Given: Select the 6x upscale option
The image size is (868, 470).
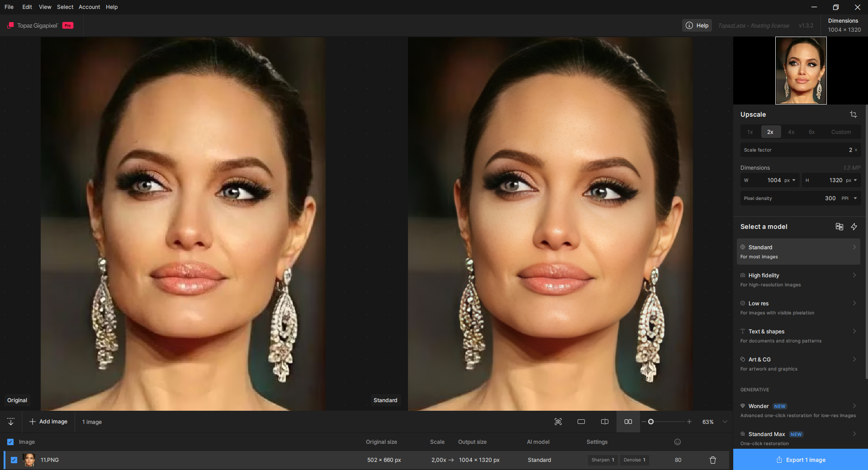Looking at the screenshot, I should coord(812,132).
